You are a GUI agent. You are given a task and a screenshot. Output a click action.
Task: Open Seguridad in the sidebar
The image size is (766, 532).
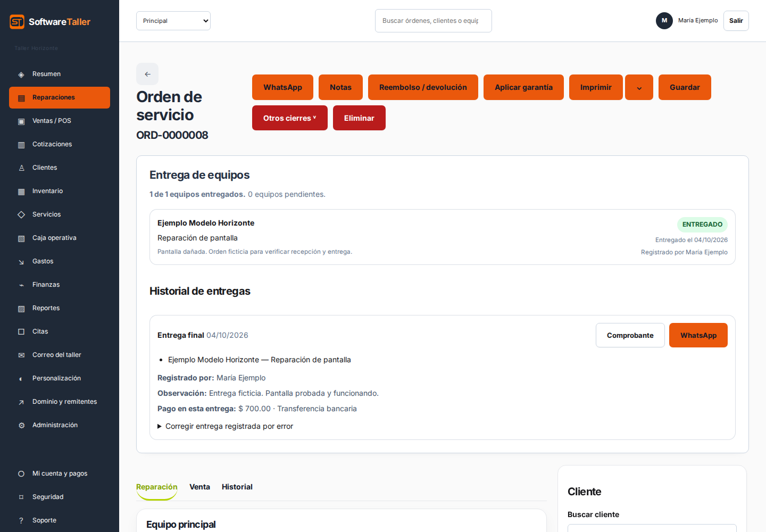click(x=60, y=497)
